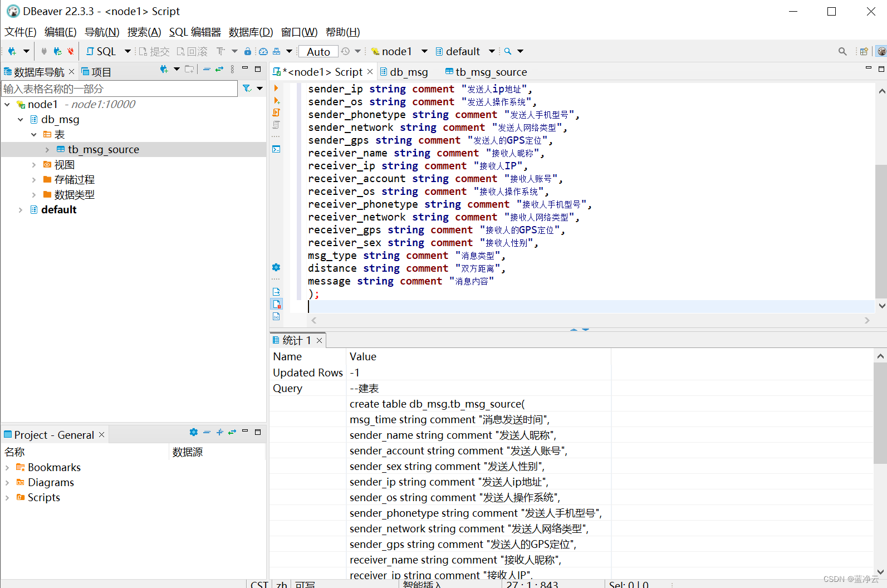The image size is (887, 588).
Task: Collapse the node1 connection tree node
Action: (7, 104)
